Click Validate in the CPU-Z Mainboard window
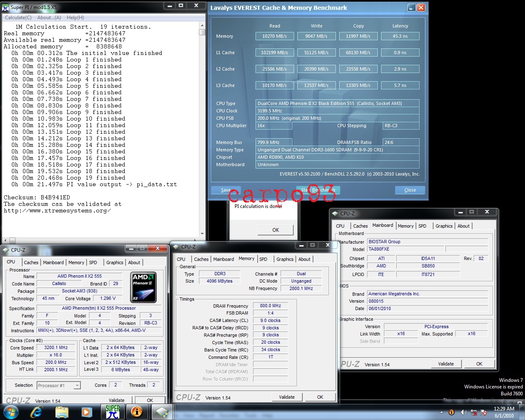Screen dimensions: 525x420 click(446, 364)
